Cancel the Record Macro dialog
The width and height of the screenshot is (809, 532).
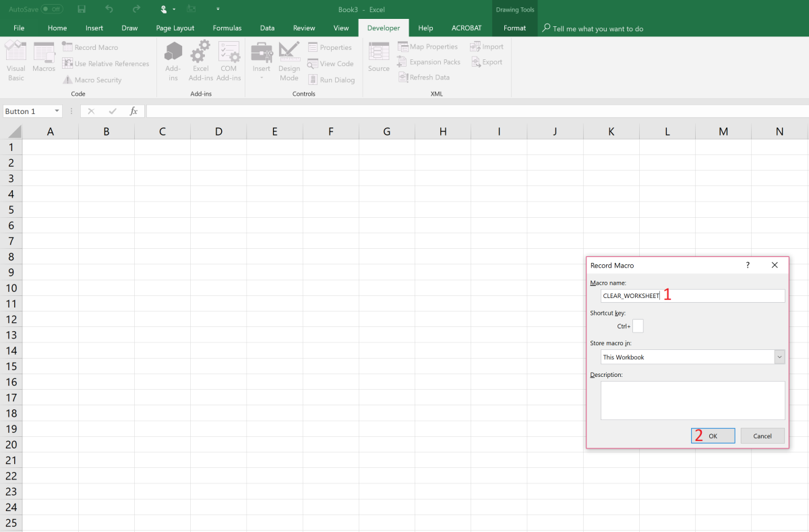pyautogui.click(x=762, y=436)
